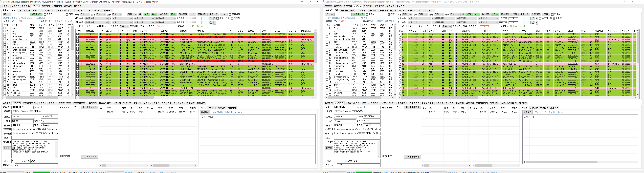This screenshot has height=173, width=644.
Task: Click the green 상품저장 progress bar in left window
Action: pos(41,172)
